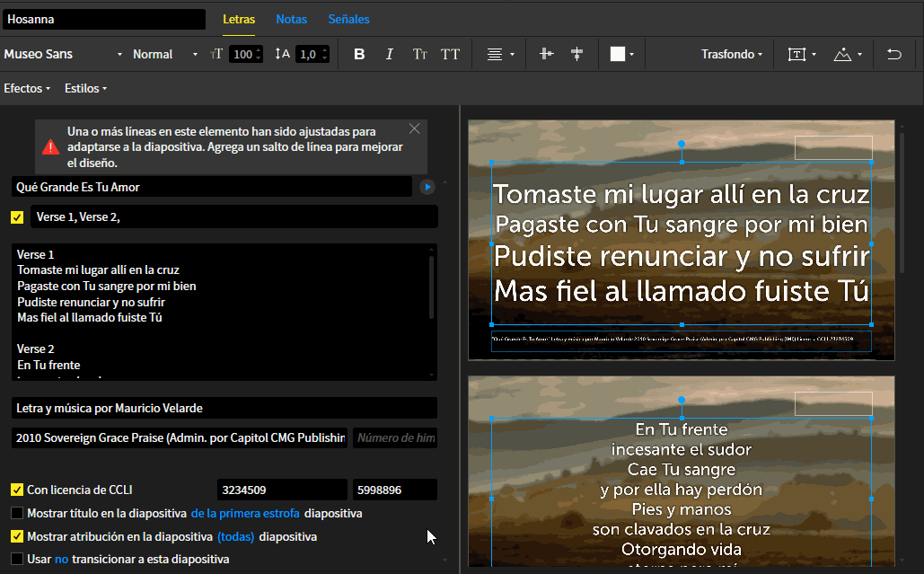Viewport: 924px width, 574px height.
Task: Enable the Usar transicionar checkbox
Action: tap(17, 559)
